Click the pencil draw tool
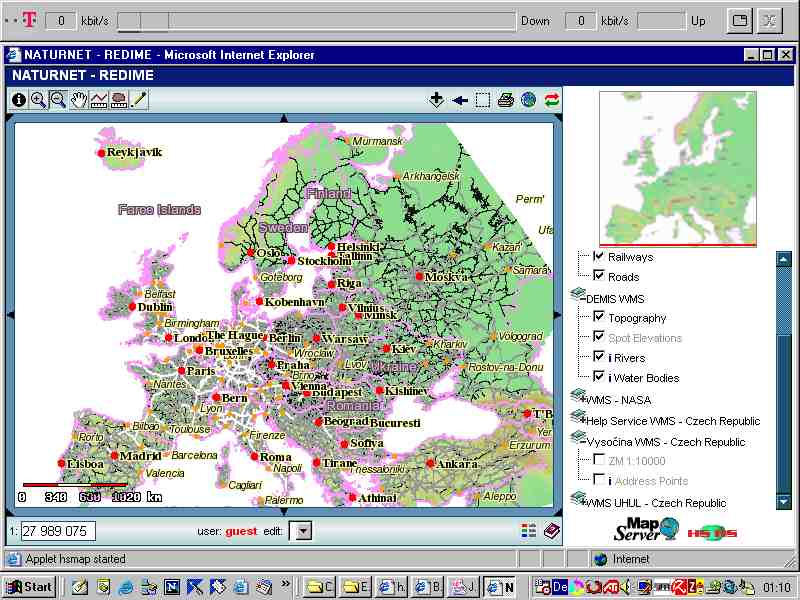The image size is (800, 600). 139,99
